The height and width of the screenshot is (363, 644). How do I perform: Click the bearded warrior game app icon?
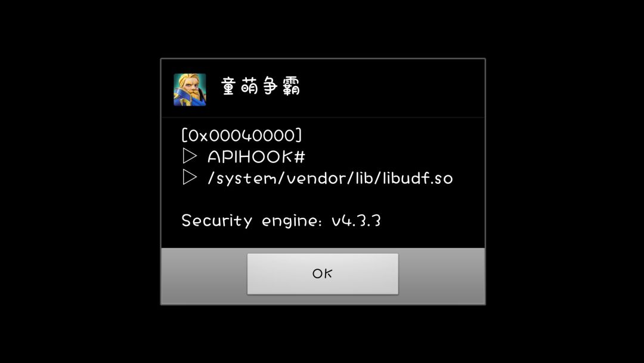tap(190, 90)
